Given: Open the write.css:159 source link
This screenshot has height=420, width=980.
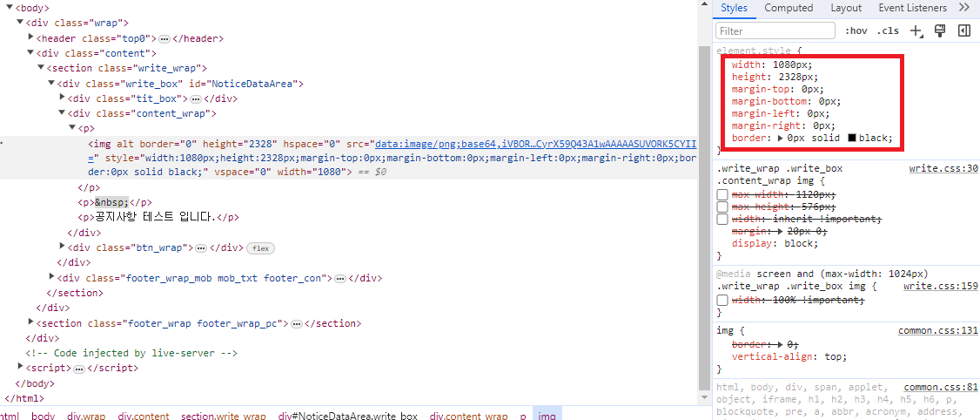Looking at the screenshot, I should 941,286.
